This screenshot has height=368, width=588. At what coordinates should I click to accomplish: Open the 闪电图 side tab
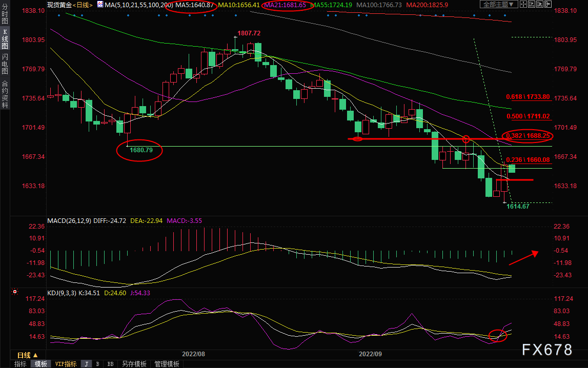tap(5, 64)
